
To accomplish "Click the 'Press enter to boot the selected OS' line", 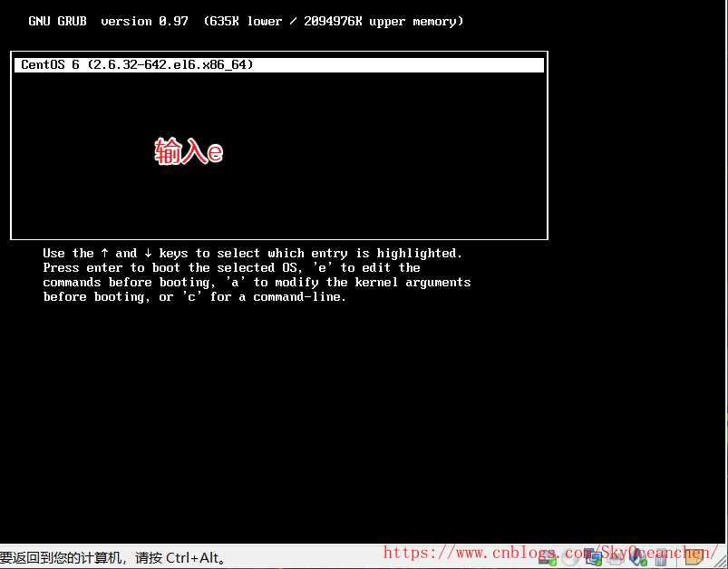I will coord(232,268).
